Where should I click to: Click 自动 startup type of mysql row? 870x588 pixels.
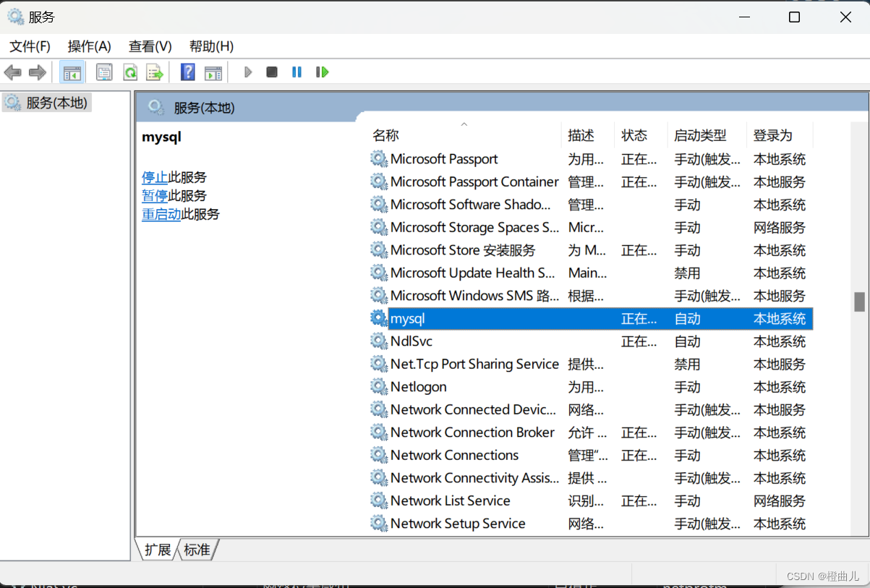(x=688, y=318)
